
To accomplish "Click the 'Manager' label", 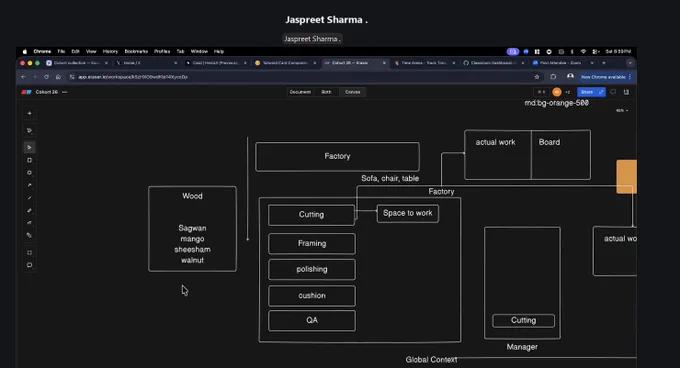I will (x=522, y=347).
